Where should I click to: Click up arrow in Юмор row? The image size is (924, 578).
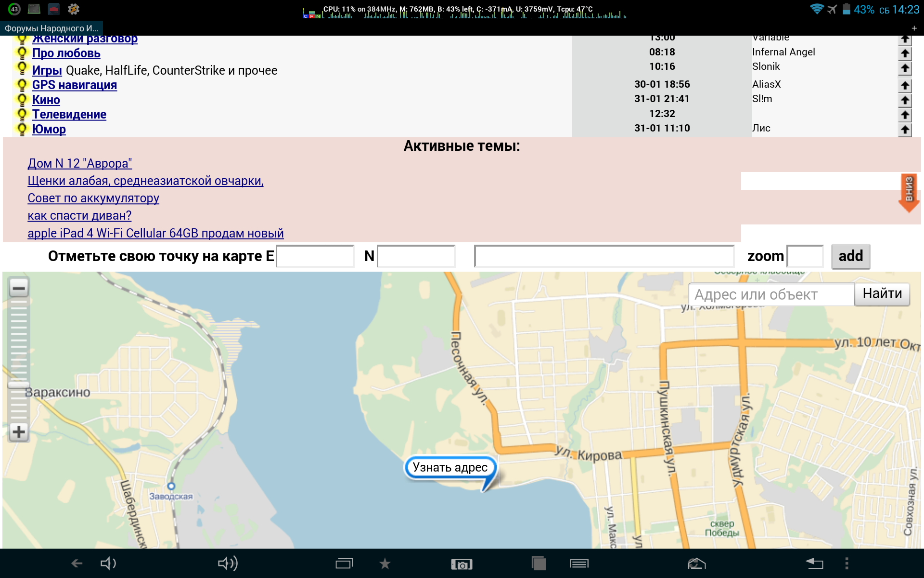pos(905,130)
